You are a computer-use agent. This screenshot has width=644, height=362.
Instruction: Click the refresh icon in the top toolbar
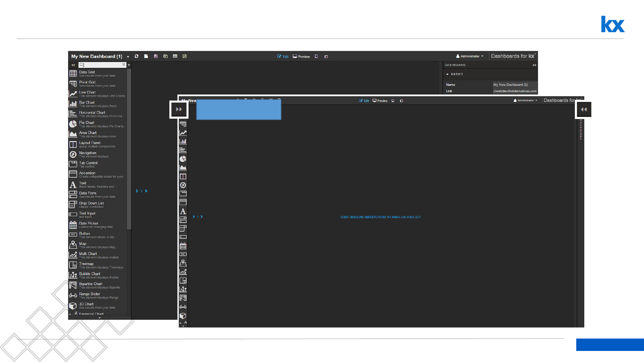[x=137, y=56]
